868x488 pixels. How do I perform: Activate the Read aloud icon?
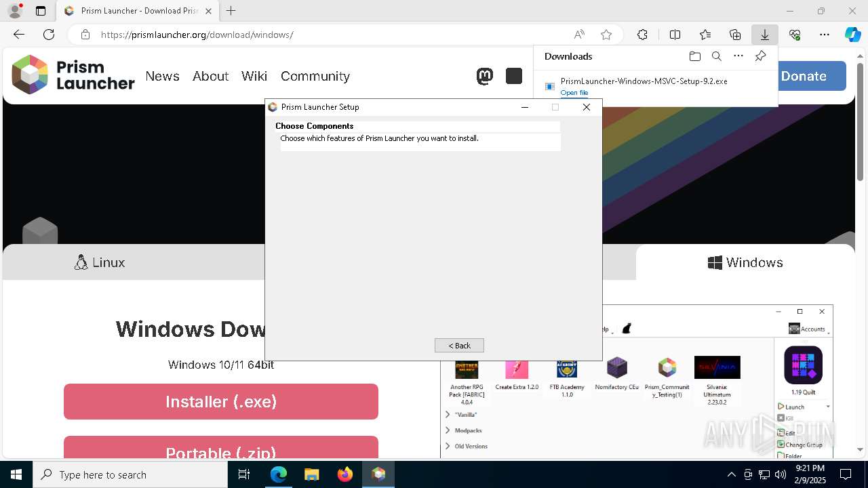point(579,35)
